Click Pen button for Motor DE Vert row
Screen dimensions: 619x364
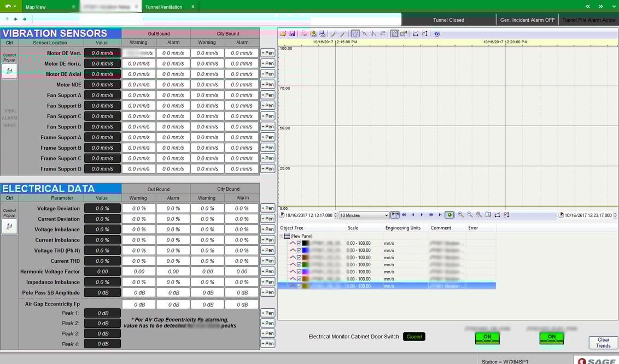(x=267, y=52)
